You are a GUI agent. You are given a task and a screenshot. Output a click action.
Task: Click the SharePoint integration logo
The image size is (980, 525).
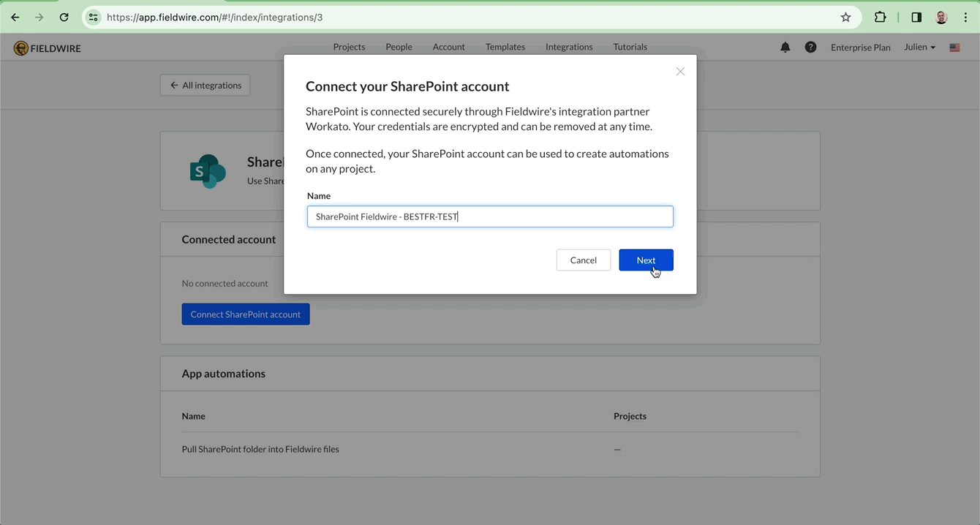[208, 170]
